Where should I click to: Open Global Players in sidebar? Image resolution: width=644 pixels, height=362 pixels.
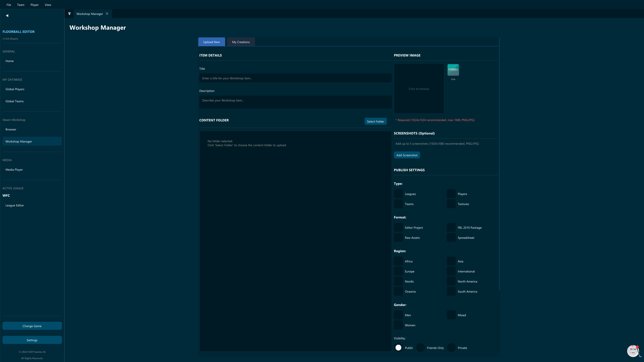(15, 89)
